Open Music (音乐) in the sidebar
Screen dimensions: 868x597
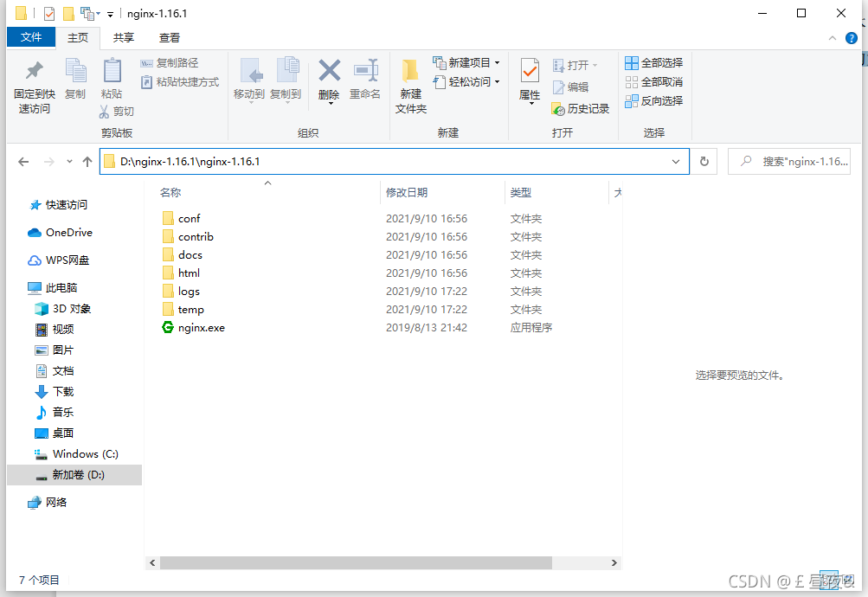click(55, 412)
